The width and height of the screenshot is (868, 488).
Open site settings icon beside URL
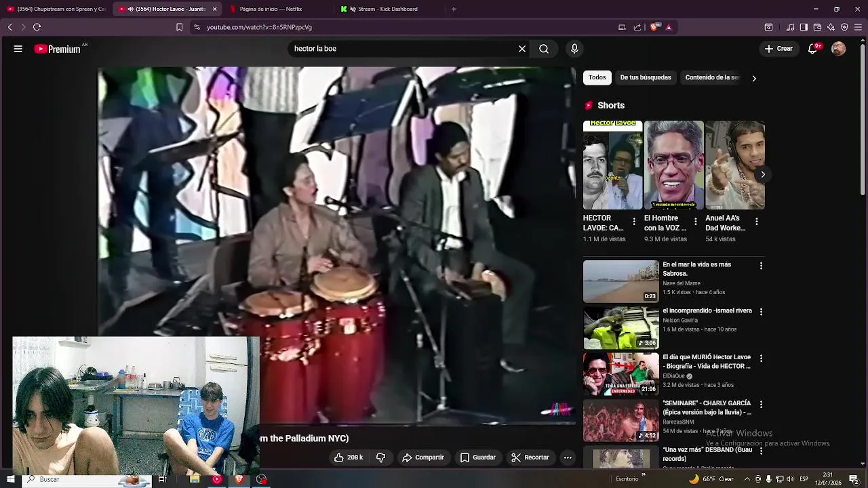197,27
